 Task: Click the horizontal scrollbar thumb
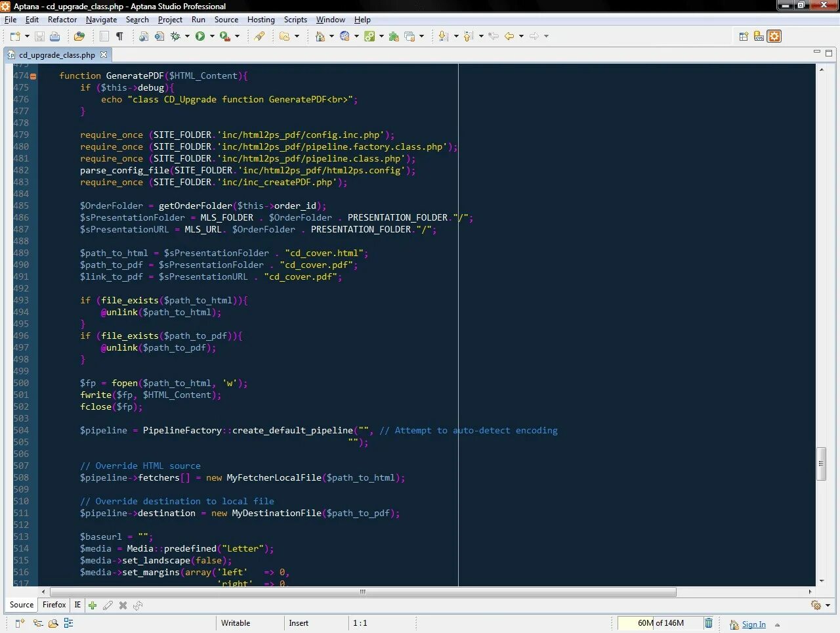click(363, 592)
